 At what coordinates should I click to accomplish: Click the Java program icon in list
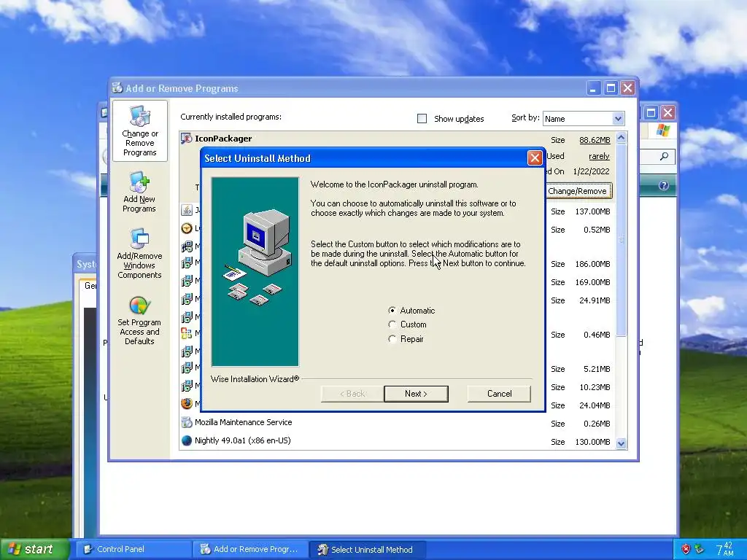pos(187,210)
